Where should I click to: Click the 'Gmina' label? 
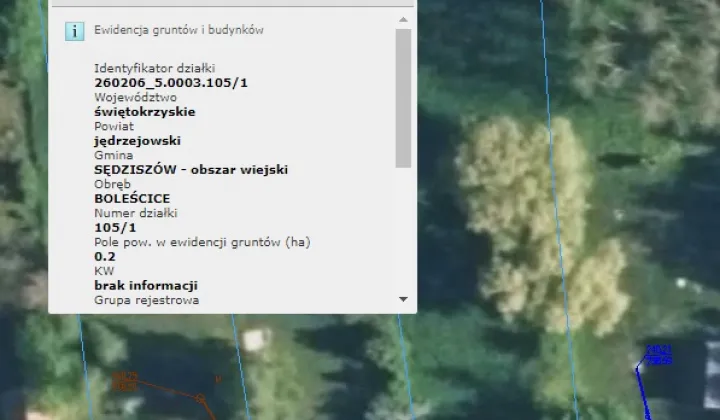pyautogui.click(x=113, y=155)
